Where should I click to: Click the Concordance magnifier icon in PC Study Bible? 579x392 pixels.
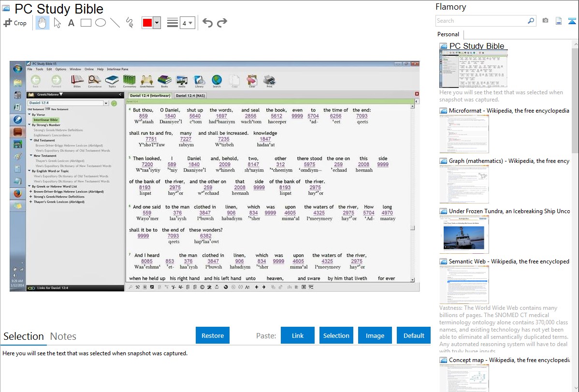(x=95, y=81)
